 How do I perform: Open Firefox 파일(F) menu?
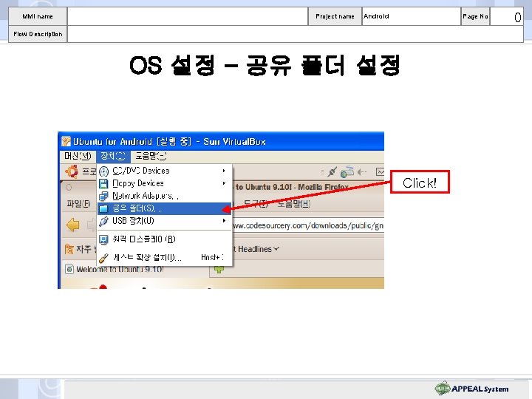78,204
